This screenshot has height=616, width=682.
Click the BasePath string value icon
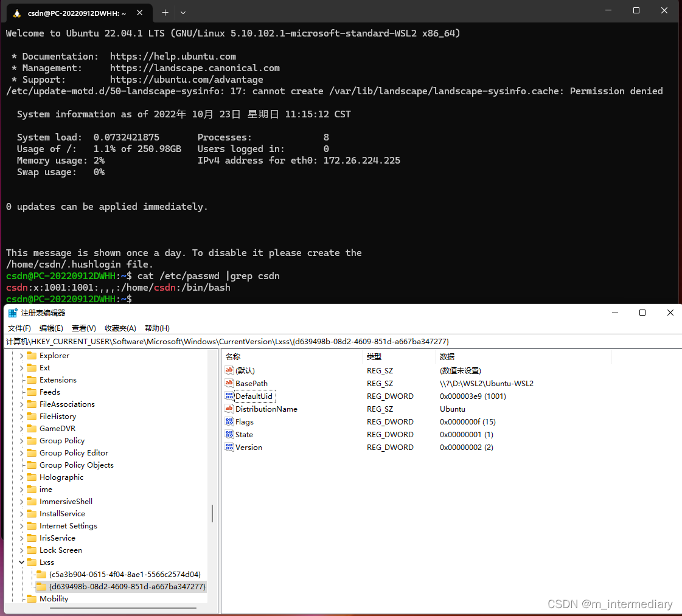(x=230, y=383)
